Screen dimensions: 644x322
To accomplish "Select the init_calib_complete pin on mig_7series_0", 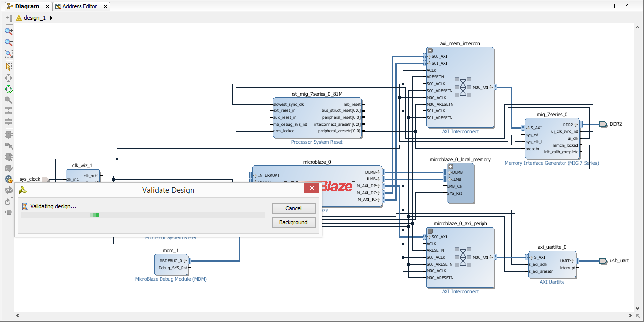I will pyautogui.click(x=561, y=152).
